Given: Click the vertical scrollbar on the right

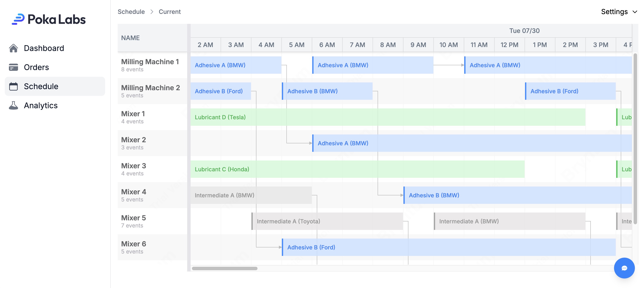Looking at the screenshot, I should (x=635, y=139).
